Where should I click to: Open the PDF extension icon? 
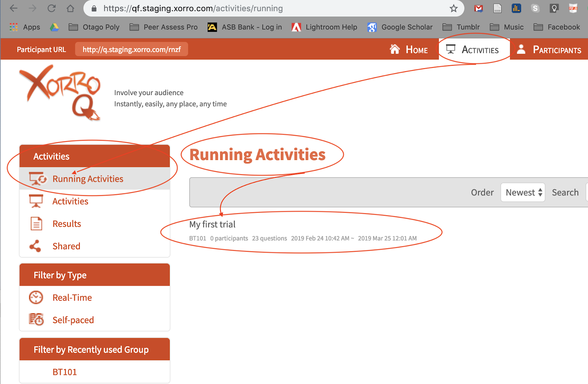pos(573,8)
